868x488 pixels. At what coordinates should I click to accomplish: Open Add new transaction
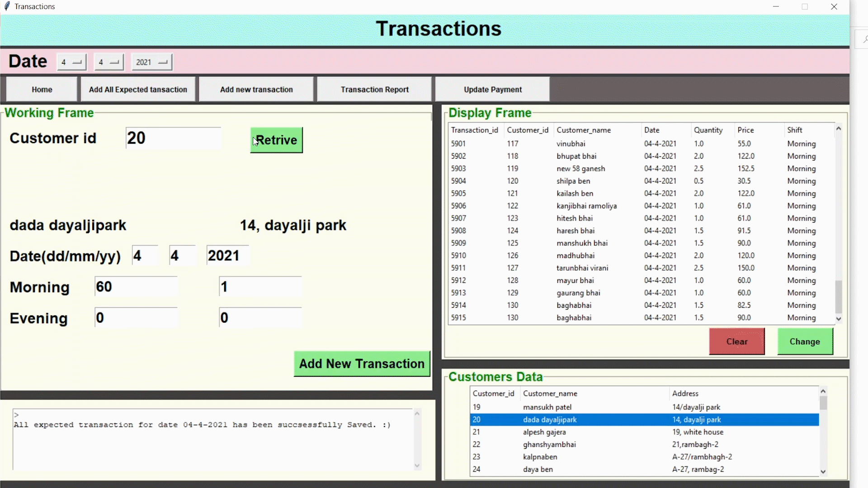tap(256, 89)
